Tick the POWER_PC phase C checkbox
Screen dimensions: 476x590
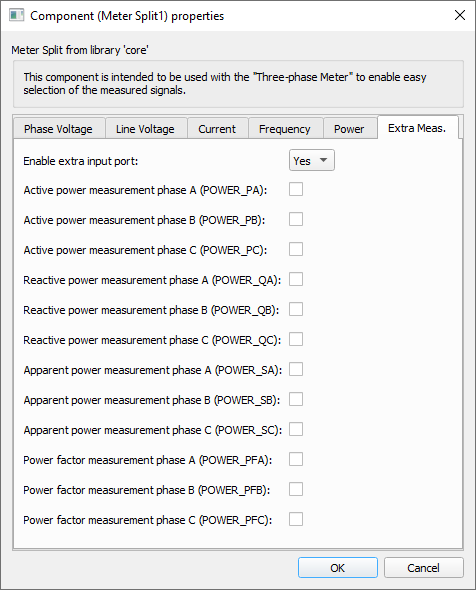(296, 249)
